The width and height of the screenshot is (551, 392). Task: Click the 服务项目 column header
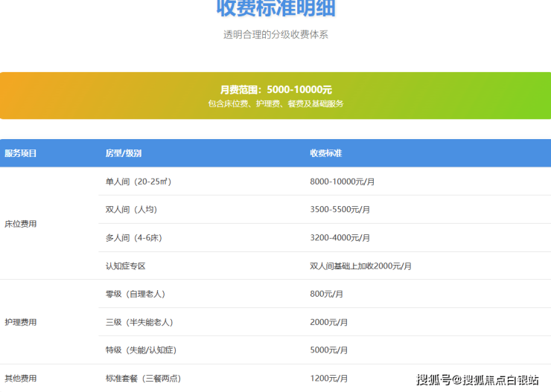coord(21,153)
